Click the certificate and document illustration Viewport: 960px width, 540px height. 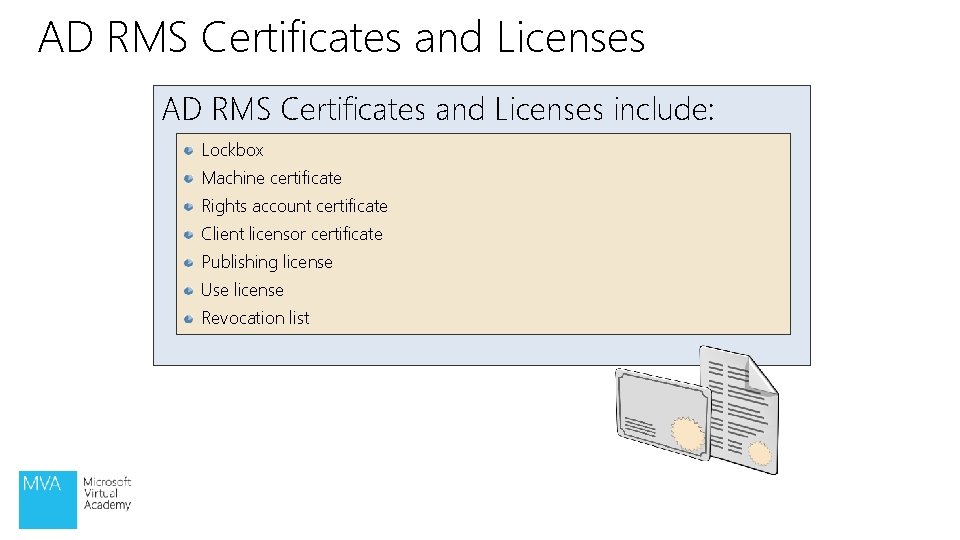tap(697, 410)
